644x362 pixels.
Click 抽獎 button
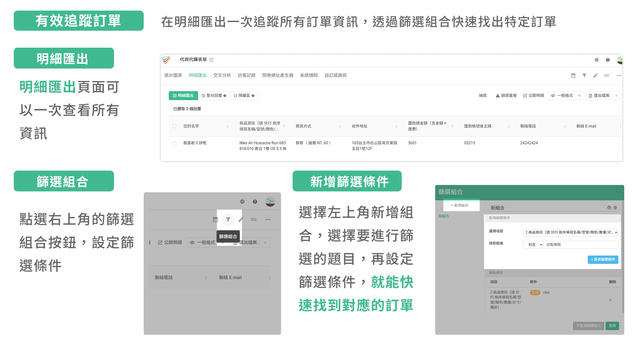pyautogui.click(x=483, y=96)
